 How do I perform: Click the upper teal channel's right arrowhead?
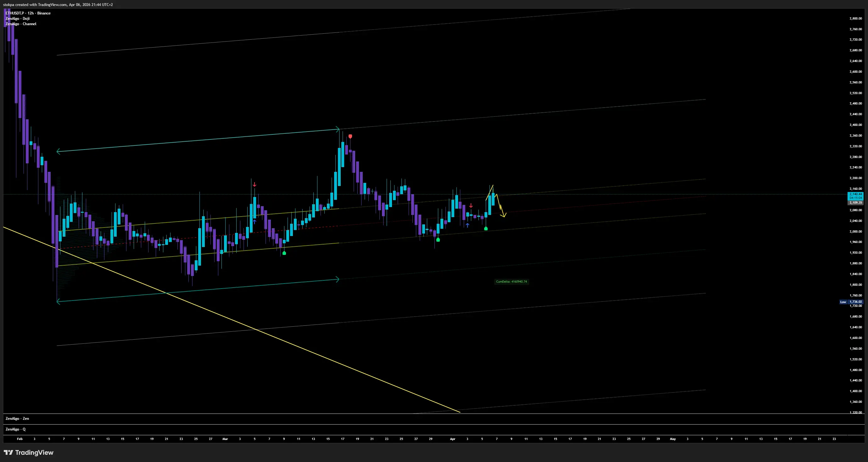[337, 129]
